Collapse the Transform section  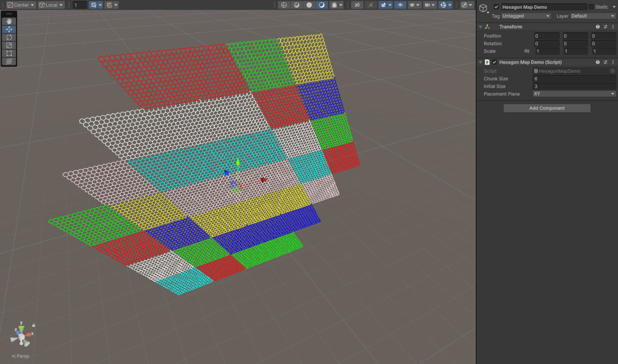480,26
